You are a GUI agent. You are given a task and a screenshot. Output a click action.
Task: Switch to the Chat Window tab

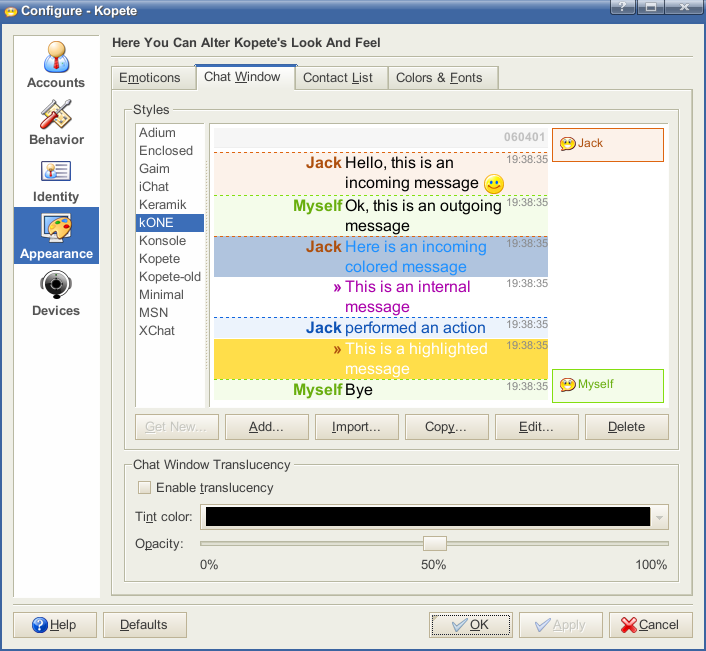tap(245, 77)
